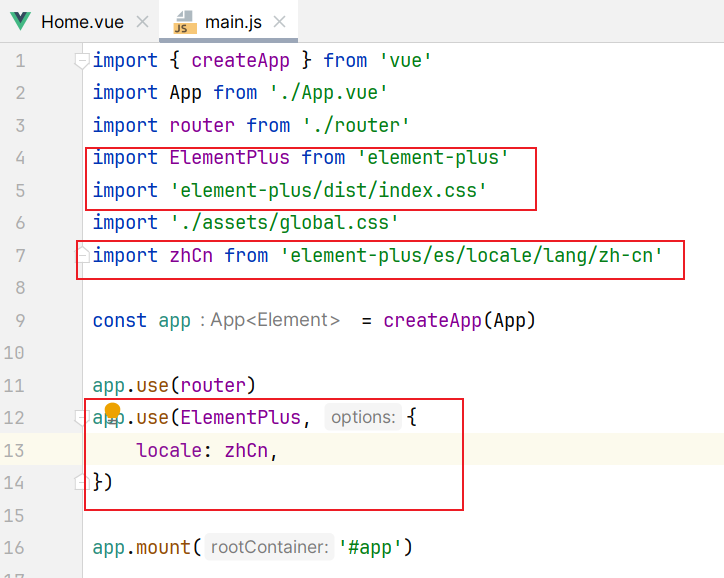Click line number 4 in the gutter
Screen dimensions: 724x578
point(20,158)
